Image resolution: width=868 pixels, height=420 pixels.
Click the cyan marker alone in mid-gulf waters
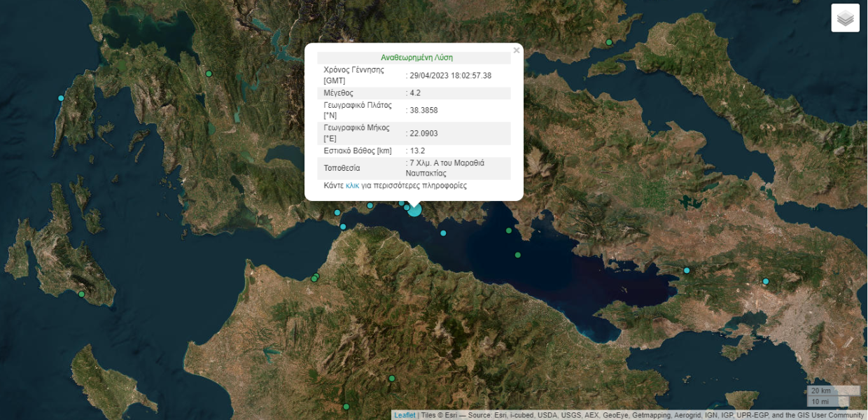443,233
